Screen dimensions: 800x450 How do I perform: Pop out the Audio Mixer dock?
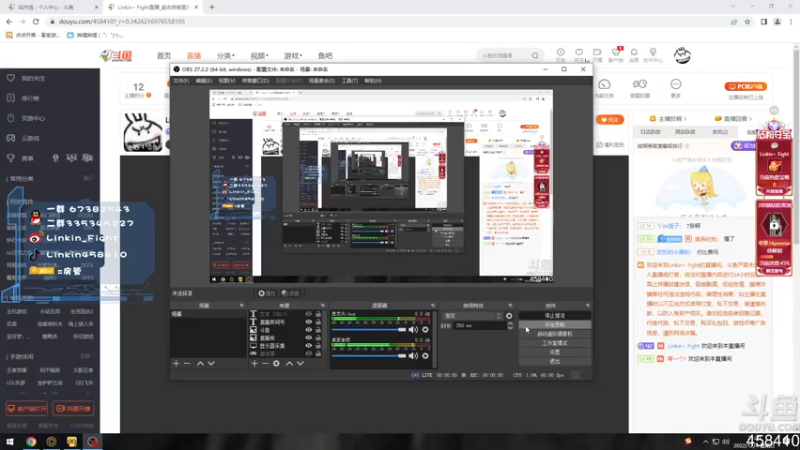(x=433, y=306)
